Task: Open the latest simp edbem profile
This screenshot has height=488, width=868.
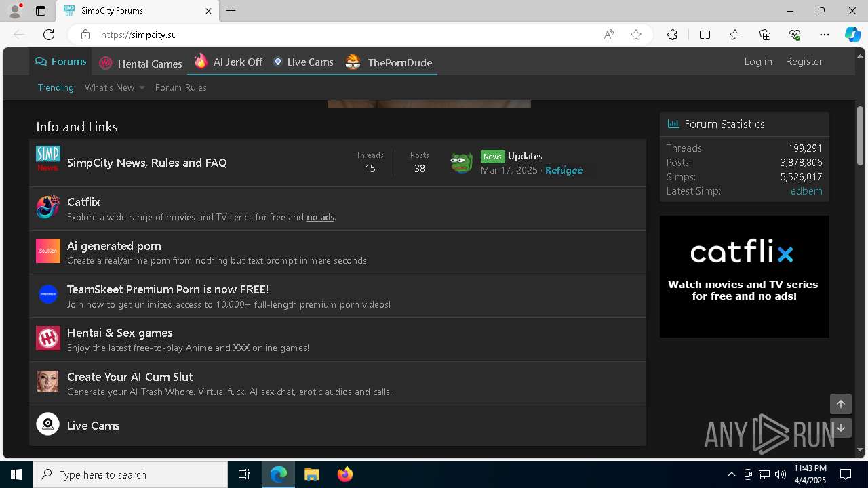Action: coord(806,191)
